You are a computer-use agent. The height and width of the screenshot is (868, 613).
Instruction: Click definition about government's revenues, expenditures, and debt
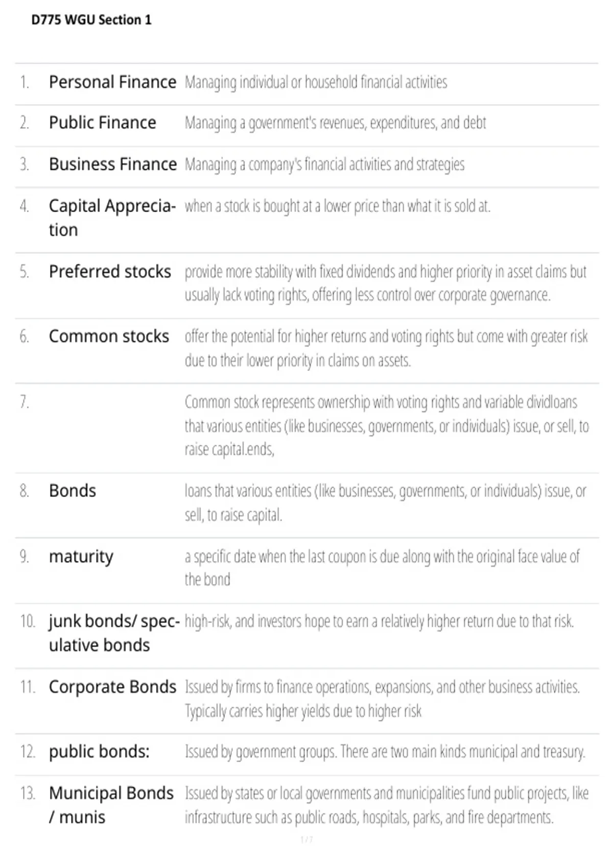tap(335, 123)
